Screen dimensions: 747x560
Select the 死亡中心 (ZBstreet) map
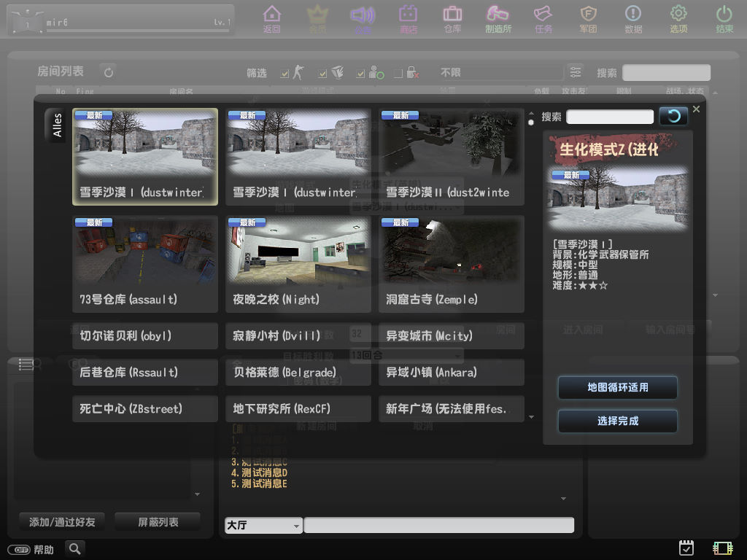[145, 408]
